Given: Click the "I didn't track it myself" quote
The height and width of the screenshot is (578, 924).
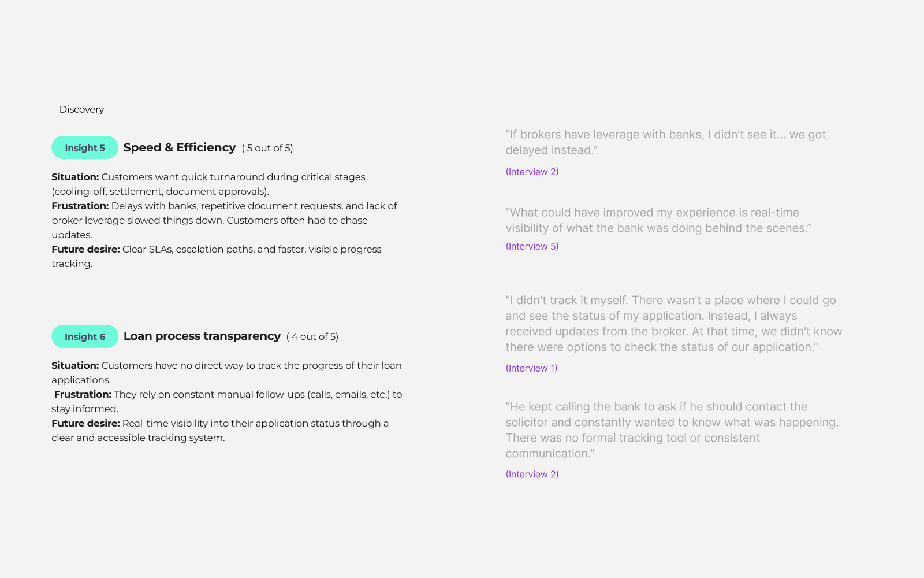Looking at the screenshot, I should (x=673, y=324).
